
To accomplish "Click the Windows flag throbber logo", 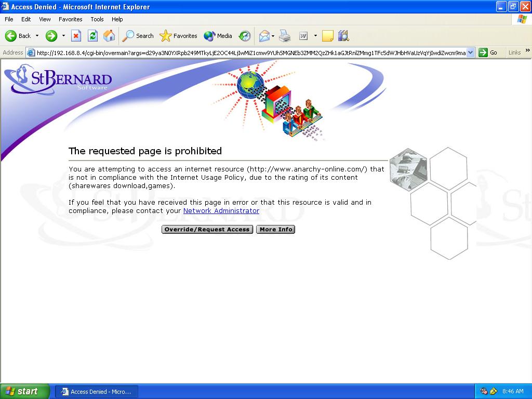I will pyautogui.click(x=522, y=19).
